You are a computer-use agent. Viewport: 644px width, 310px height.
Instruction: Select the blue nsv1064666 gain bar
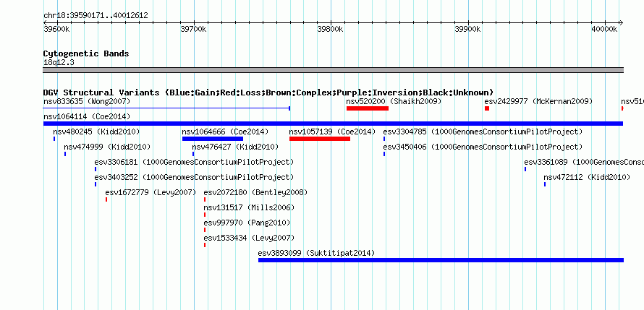(213, 139)
